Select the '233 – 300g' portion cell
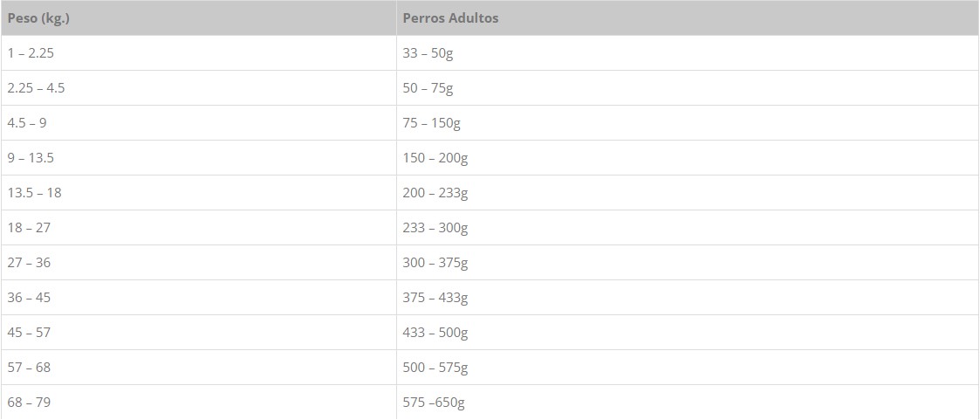 point(435,228)
